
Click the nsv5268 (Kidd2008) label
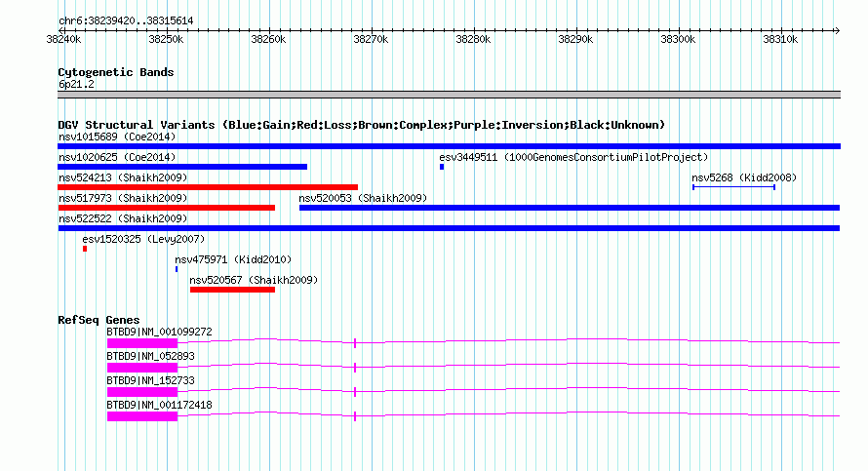coord(744,177)
